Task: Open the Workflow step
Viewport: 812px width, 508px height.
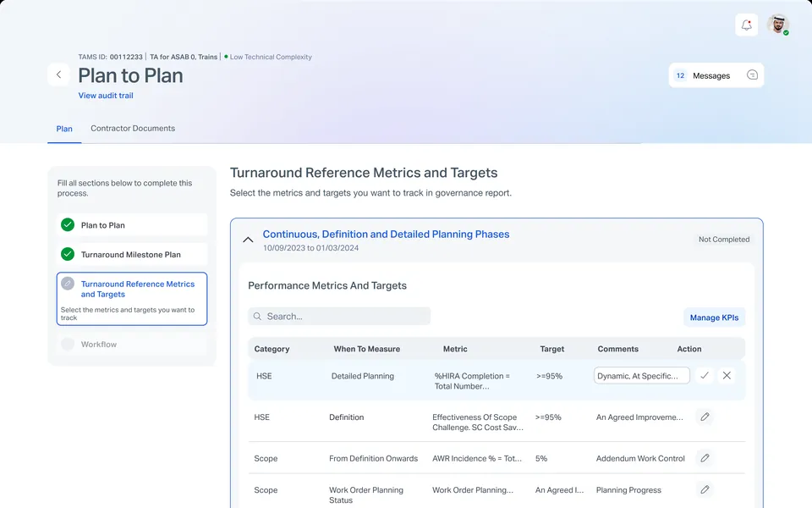Action: click(x=132, y=345)
